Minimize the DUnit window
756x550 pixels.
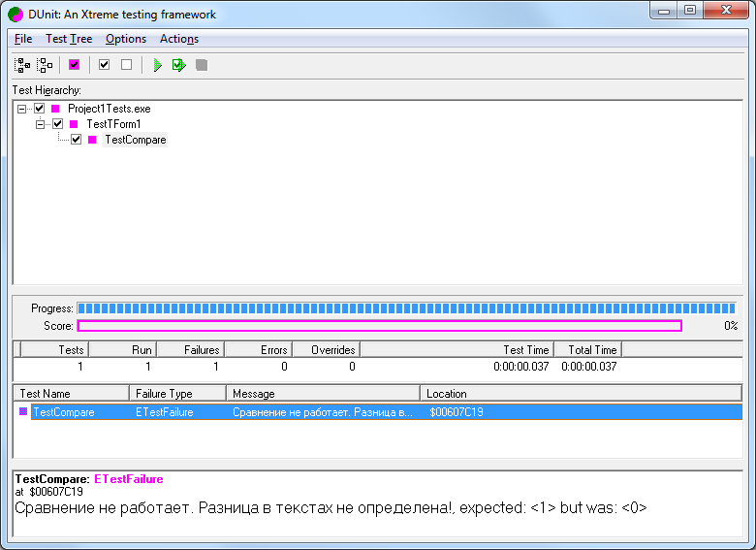tap(664, 10)
